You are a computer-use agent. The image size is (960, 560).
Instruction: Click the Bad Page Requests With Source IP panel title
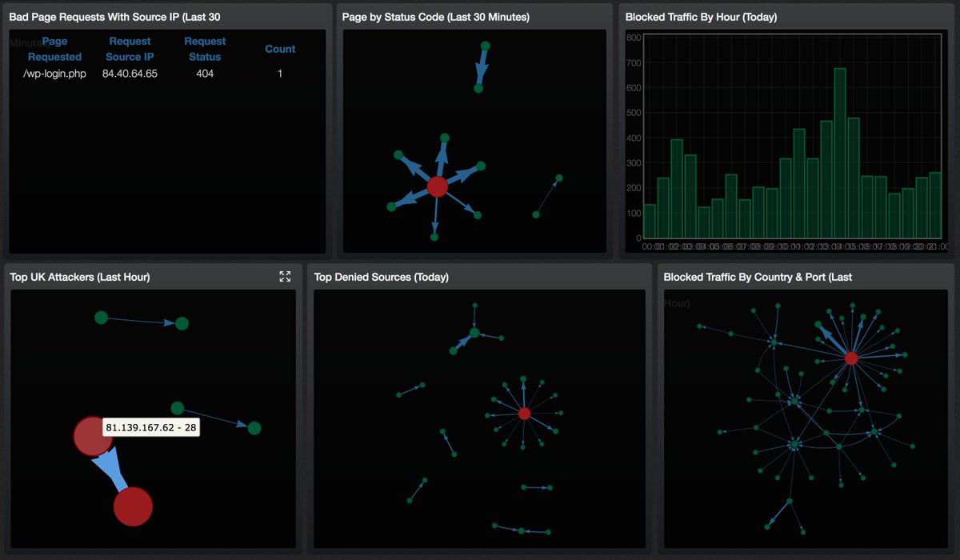[x=112, y=16]
